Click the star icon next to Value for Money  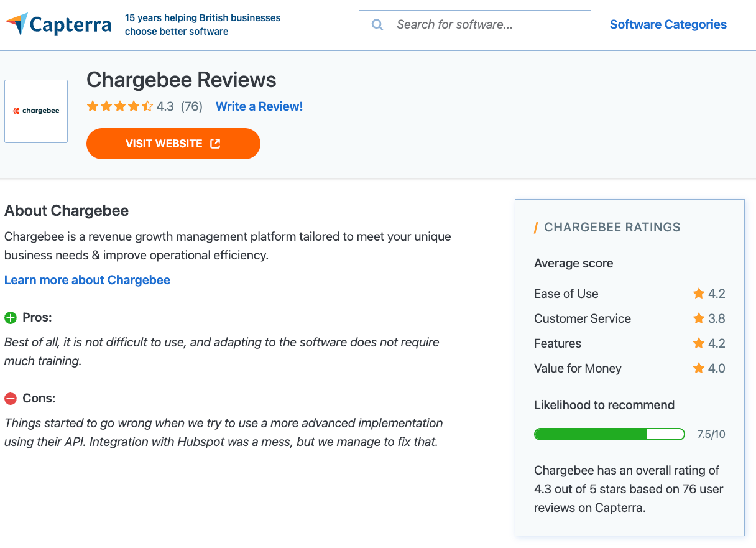[698, 368]
